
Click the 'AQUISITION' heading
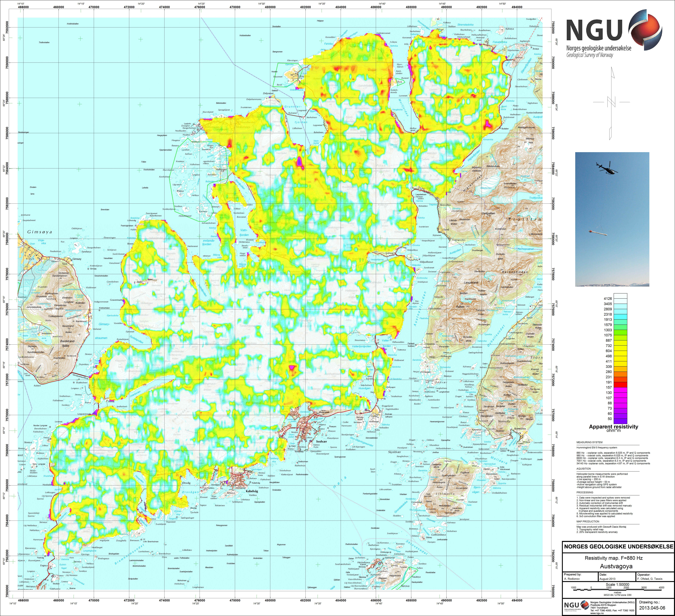pos(584,469)
